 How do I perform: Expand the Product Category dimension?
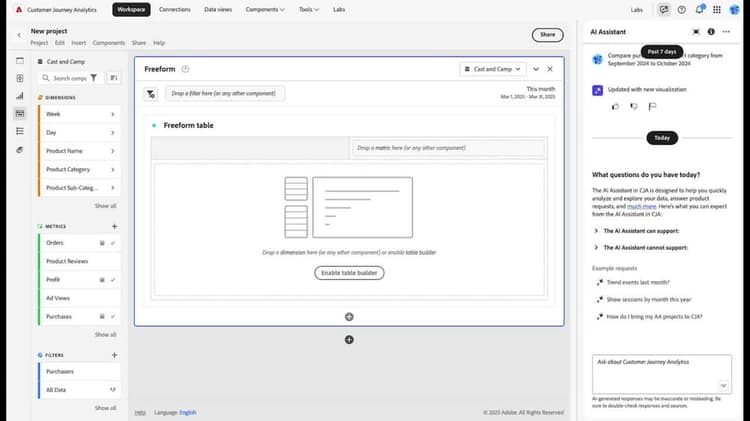coord(112,169)
